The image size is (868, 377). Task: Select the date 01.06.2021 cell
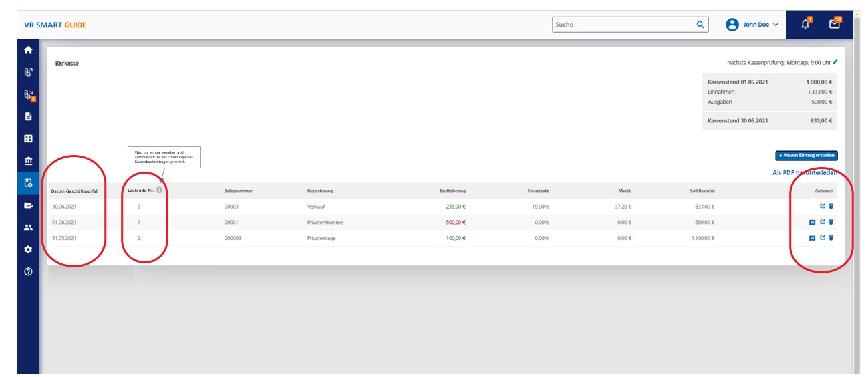coord(64,223)
